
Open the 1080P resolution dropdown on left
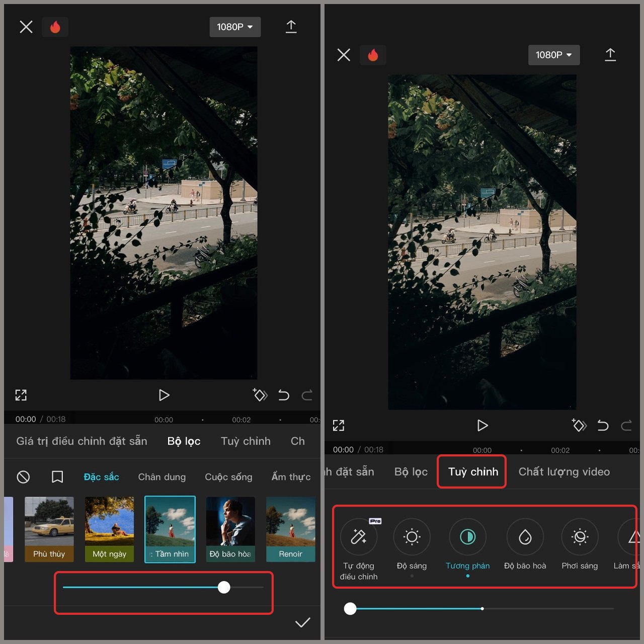235,27
